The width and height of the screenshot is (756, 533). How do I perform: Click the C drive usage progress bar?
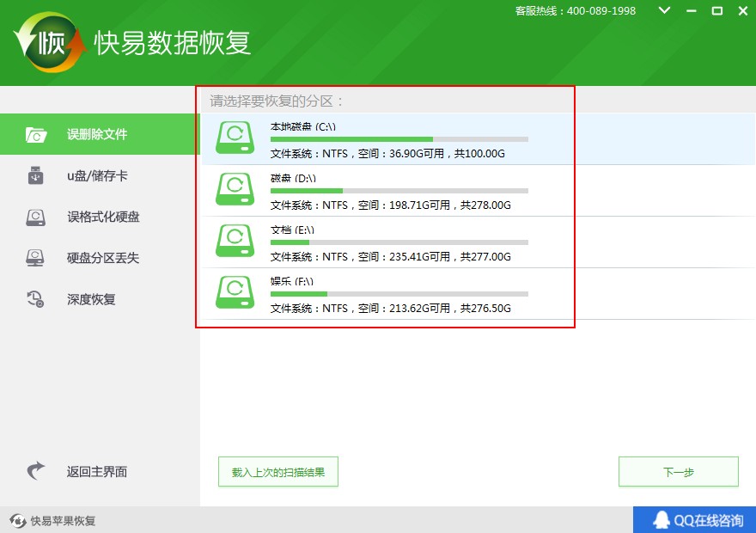point(399,139)
